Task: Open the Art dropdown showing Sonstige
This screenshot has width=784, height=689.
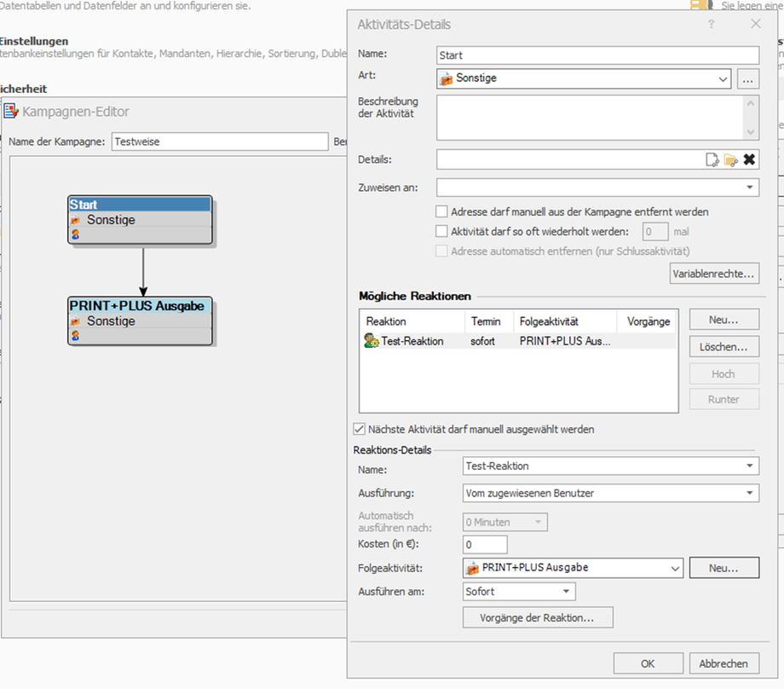Action: click(723, 78)
